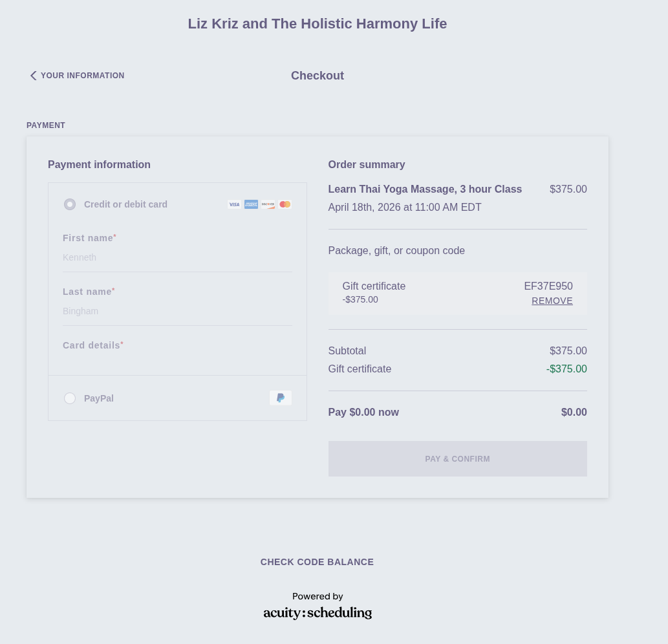The width and height of the screenshot is (668, 644).
Task: Click the Last name input field
Action: coord(177,311)
